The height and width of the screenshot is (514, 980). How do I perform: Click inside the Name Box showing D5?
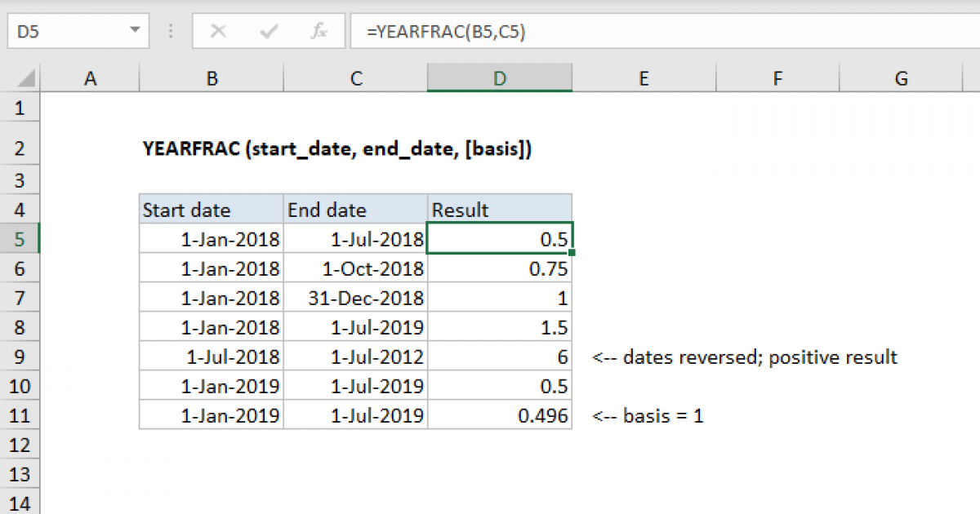coord(65,32)
